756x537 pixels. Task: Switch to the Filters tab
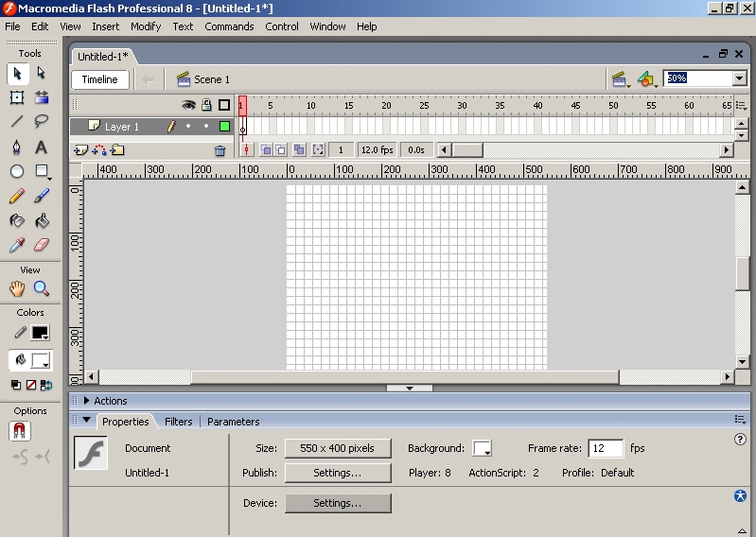click(179, 422)
